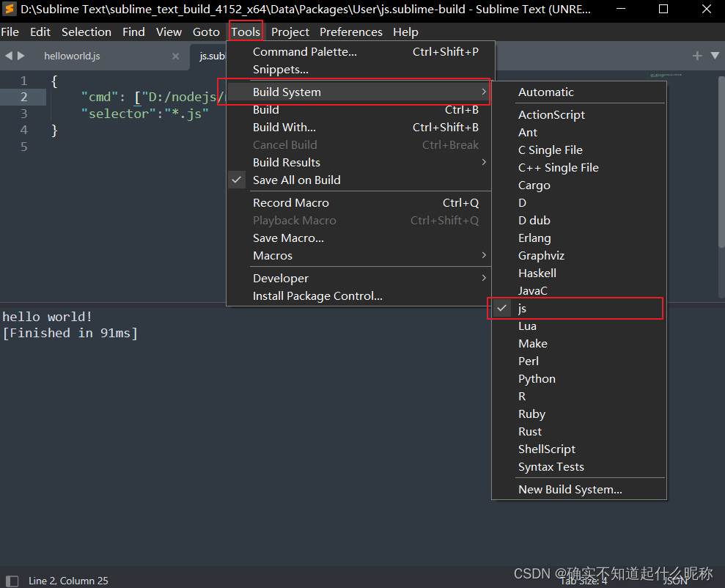This screenshot has height=588, width=725.
Task: Choose New Build System option
Action: [579, 489]
